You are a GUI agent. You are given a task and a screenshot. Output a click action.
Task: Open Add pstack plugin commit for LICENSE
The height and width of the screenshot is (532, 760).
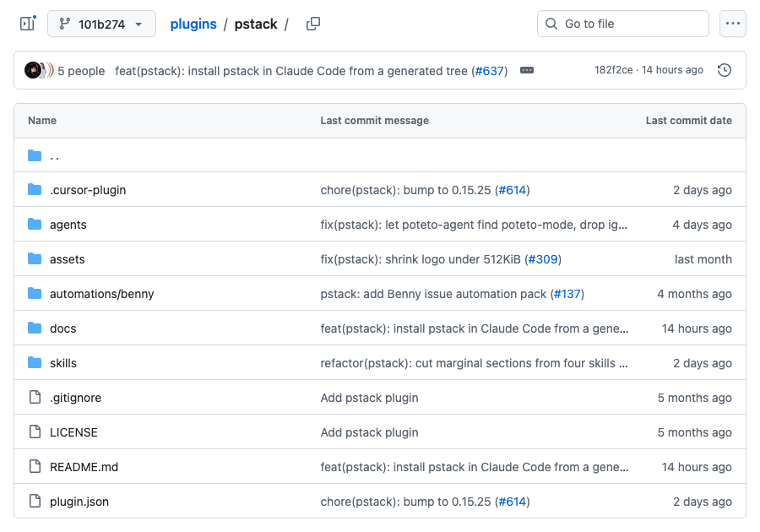[369, 432]
